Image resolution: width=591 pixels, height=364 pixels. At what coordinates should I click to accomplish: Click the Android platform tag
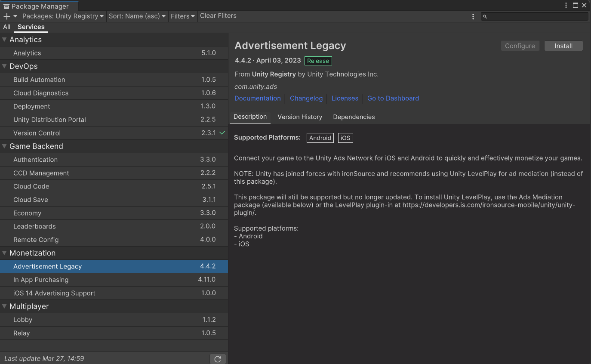click(x=320, y=138)
